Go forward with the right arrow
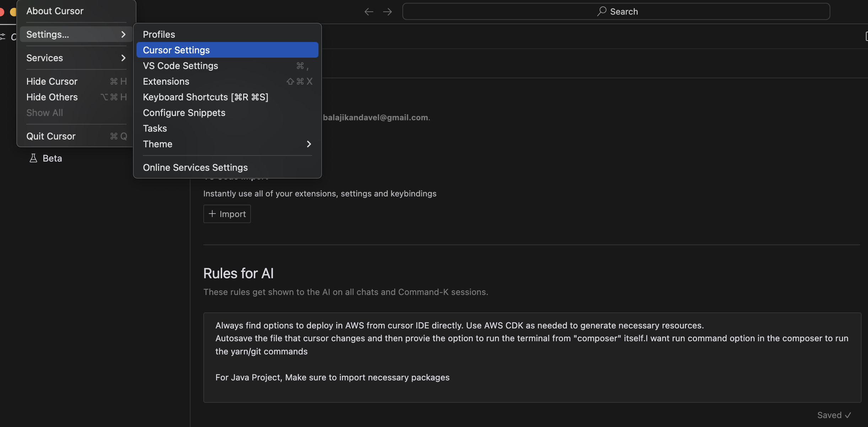The height and width of the screenshot is (427, 868). [387, 12]
